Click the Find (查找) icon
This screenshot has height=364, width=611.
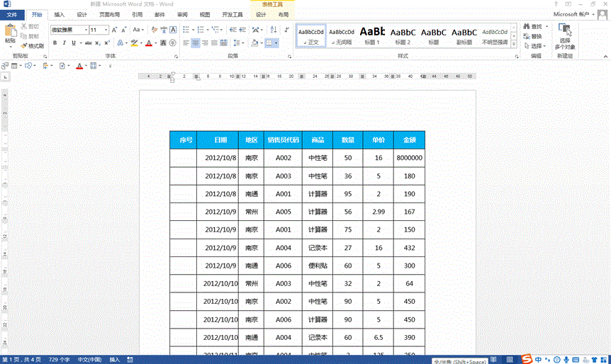point(532,26)
